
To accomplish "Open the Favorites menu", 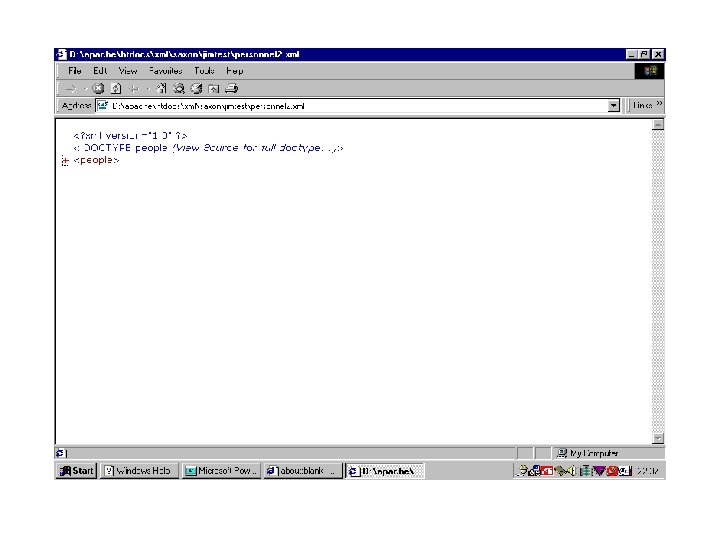I will click(x=165, y=71).
